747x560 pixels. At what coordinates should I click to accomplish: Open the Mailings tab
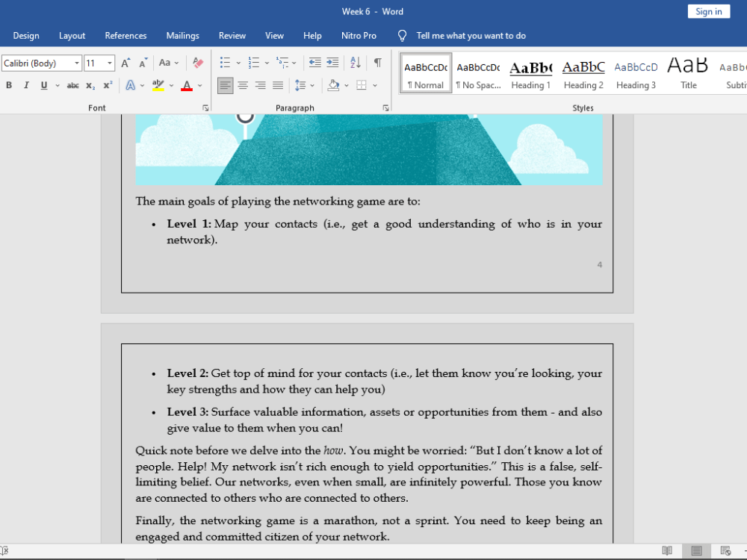point(182,36)
